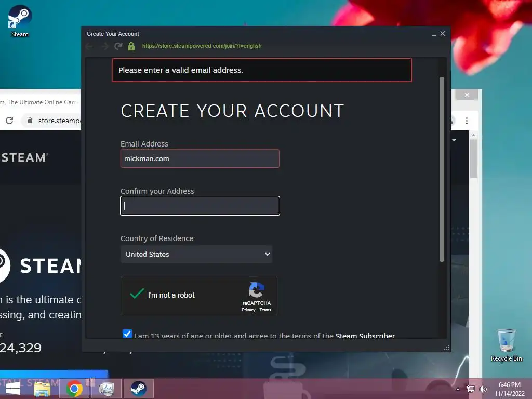Minimize the Create Your Account window
This screenshot has width=532, height=399.
434,34
